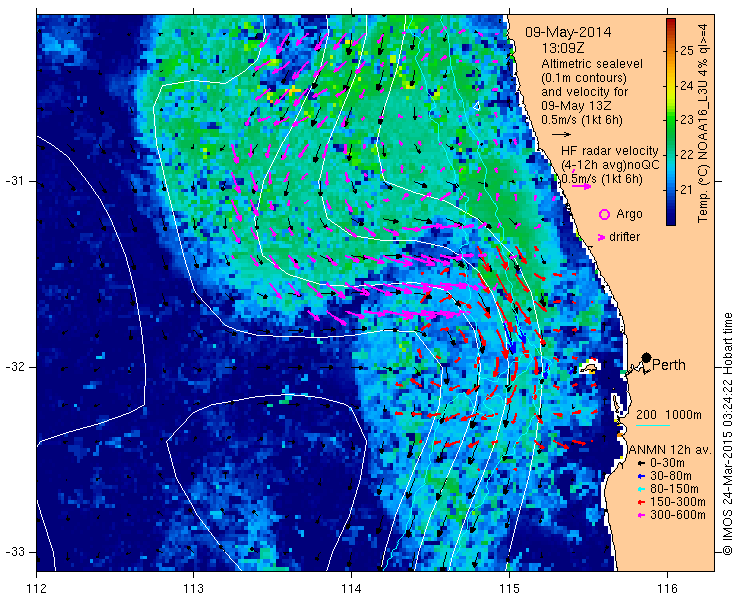
Task: Click the longitude label 115
Action: coord(509,589)
